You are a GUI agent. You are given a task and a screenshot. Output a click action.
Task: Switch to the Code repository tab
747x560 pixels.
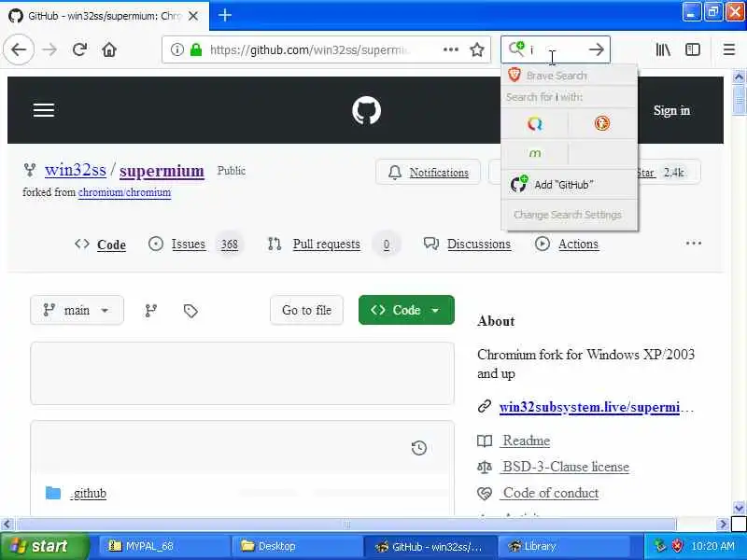tap(101, 245)
